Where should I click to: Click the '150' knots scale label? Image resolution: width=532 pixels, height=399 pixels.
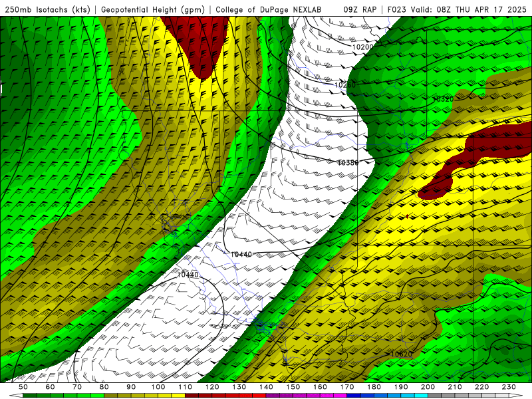(x=293, y=387)
